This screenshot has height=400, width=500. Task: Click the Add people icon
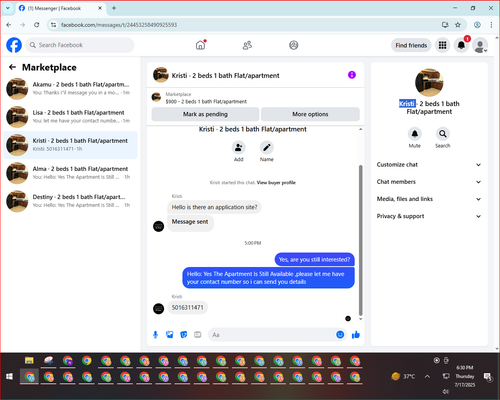pos(238,147)
